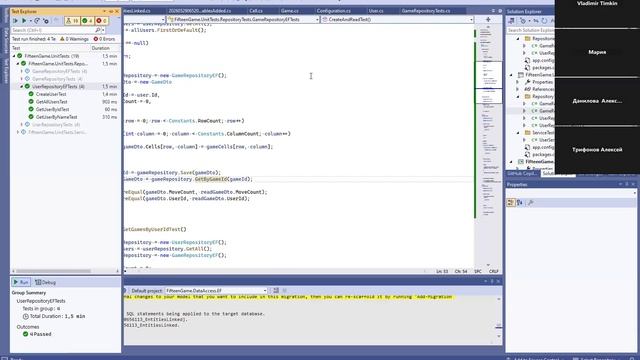Click passed icon beside CreateUserTest
Viewport: 640px width, 360px height.
point(31,94)
